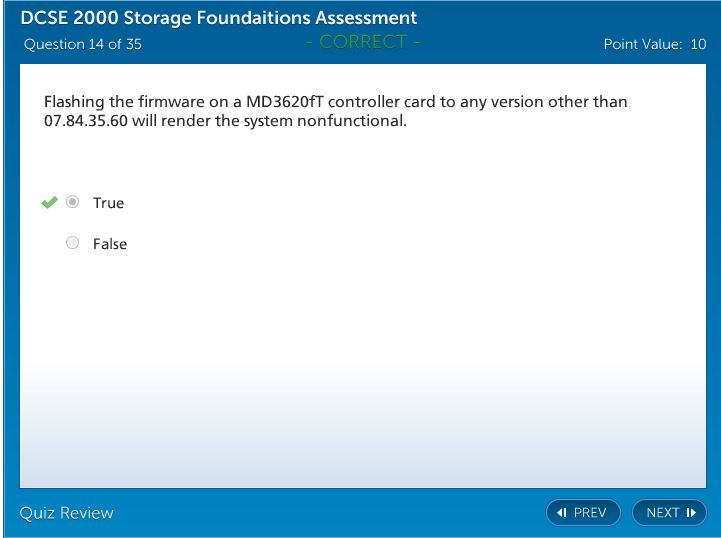Click the firmware version 07.84.35.60 text

[x=86, y=122]
